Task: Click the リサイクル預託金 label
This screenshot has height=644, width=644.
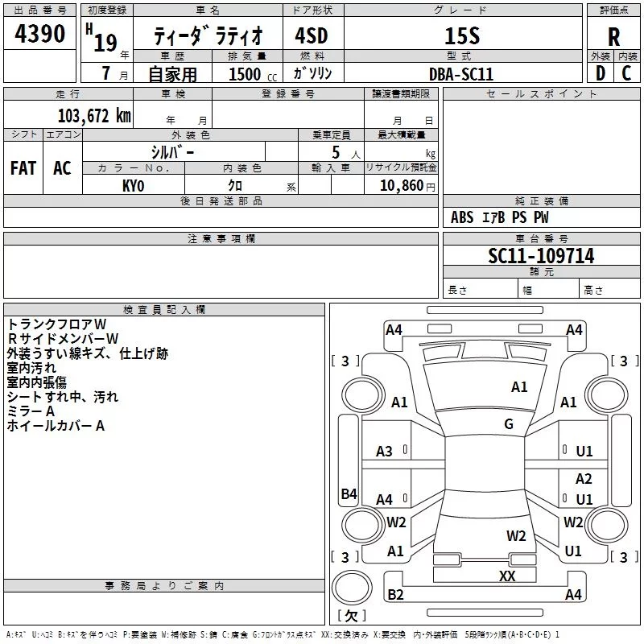Action: [x=401, y=167]
